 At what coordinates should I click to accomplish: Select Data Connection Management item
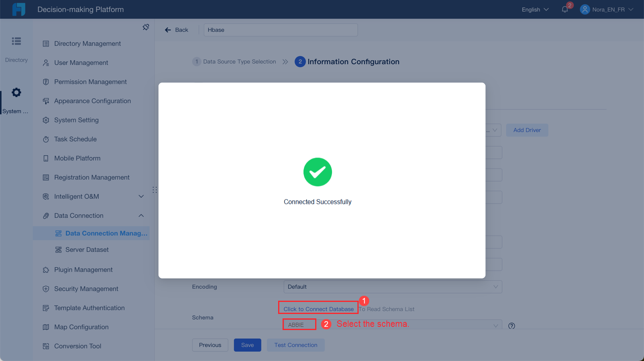[91, 233]
